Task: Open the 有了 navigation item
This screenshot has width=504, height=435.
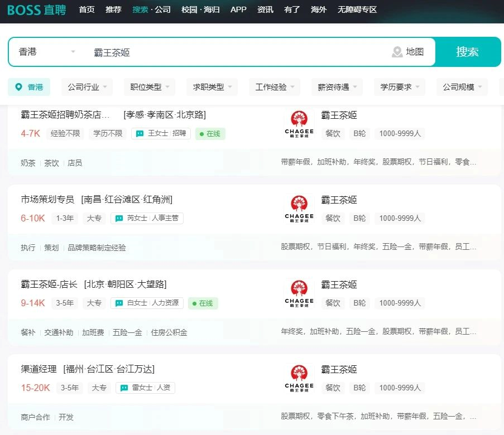Action: (292, 9)
